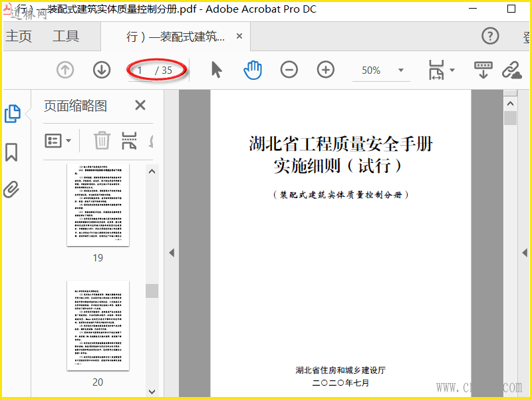Go to previous page with up arrow
Viewport: 532px width, 399px height.
click(x=65, y=70)
